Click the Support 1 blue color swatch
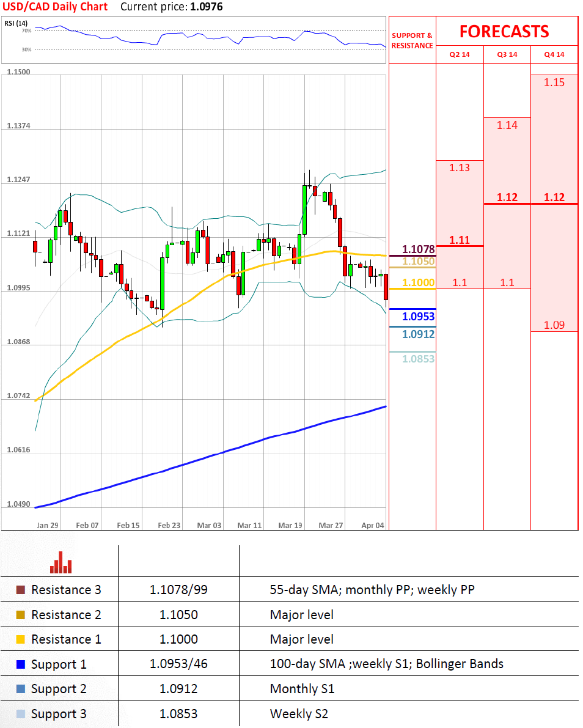Viewport: 583px width, 728px height. 20,664
